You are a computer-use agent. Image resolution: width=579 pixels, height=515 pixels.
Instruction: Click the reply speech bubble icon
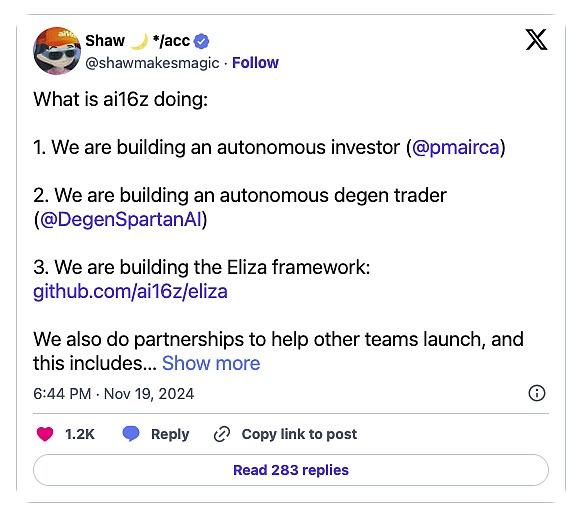click(x=131, y=433)
